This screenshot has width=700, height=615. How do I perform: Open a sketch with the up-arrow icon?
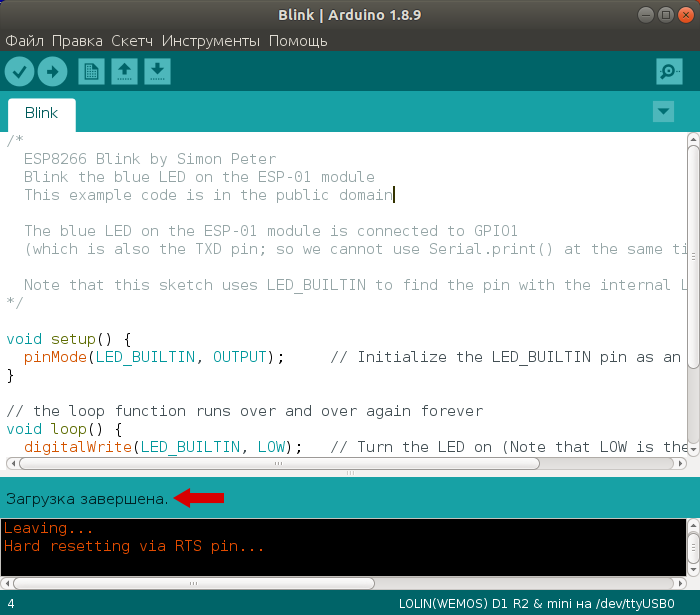point(125,71)
